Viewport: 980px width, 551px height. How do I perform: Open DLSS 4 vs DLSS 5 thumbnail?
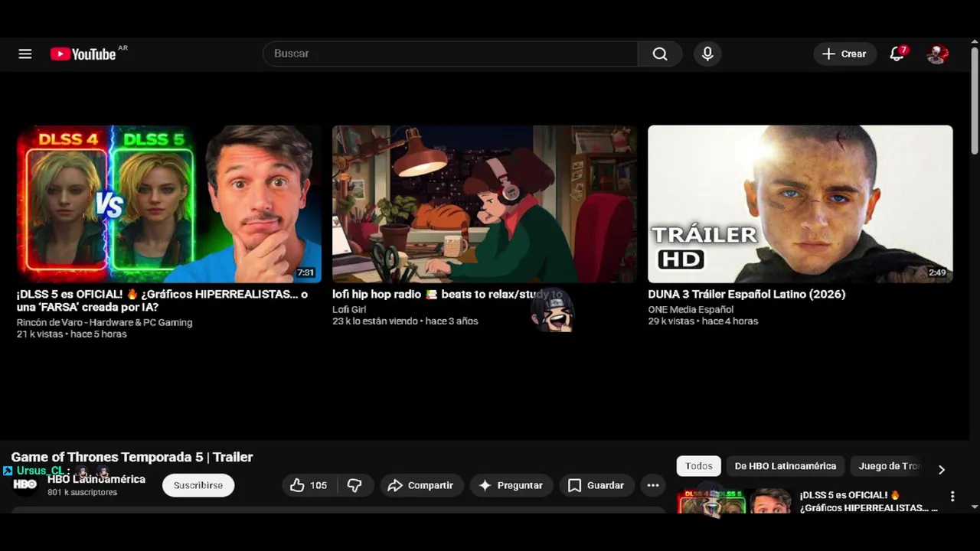(169, 204)
